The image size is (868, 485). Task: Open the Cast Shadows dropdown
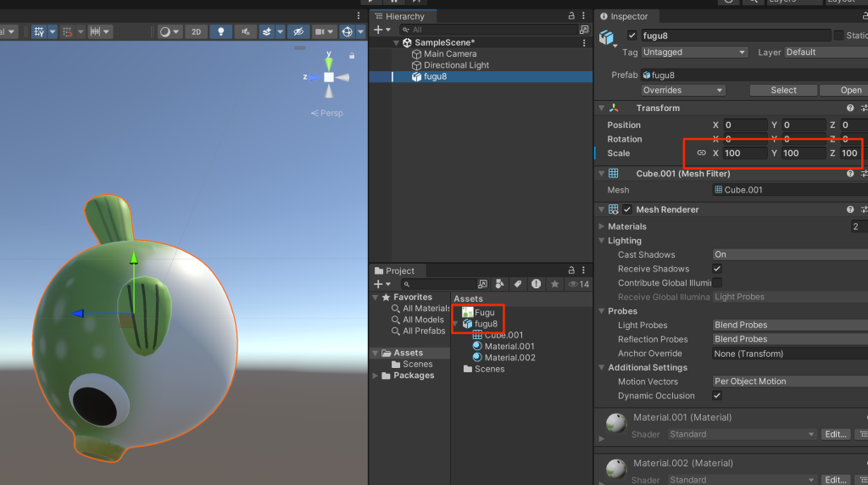788,254
